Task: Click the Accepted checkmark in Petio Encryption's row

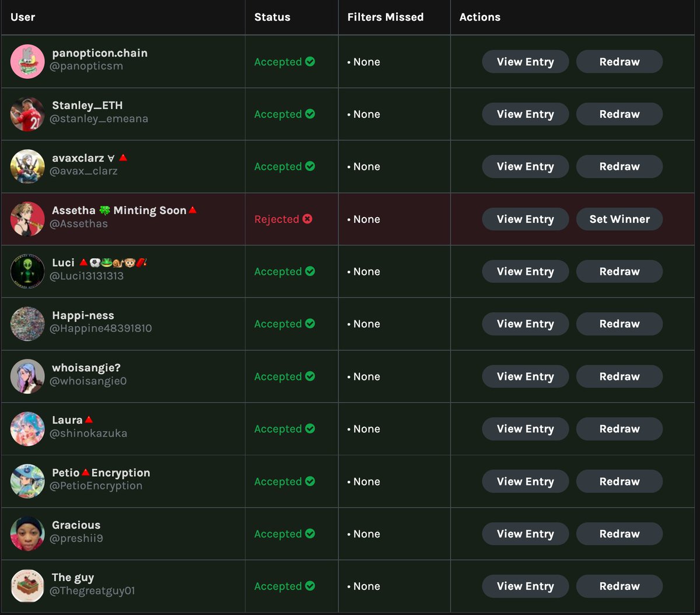Action: point(310,481)
